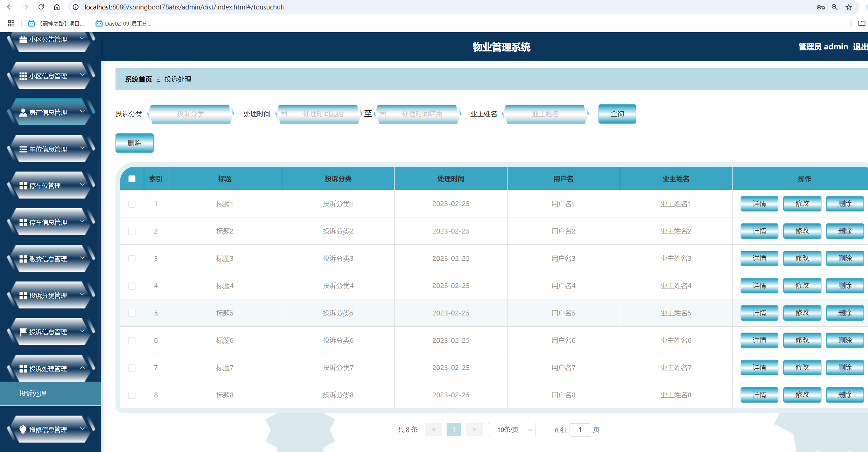The width and height of the screenshot is (868, 452).
Task: Click inside the 业主姓名 search field
Action: (545, 114)
